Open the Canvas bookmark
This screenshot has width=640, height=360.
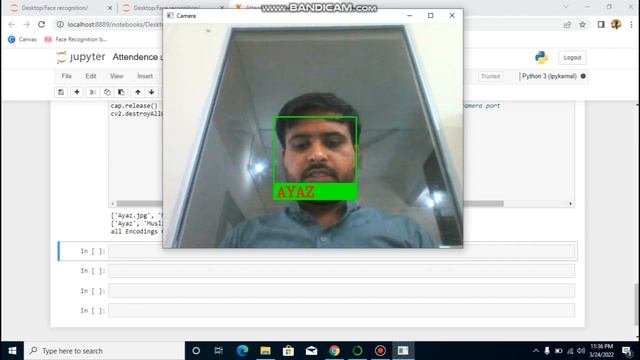pos(22,39)
